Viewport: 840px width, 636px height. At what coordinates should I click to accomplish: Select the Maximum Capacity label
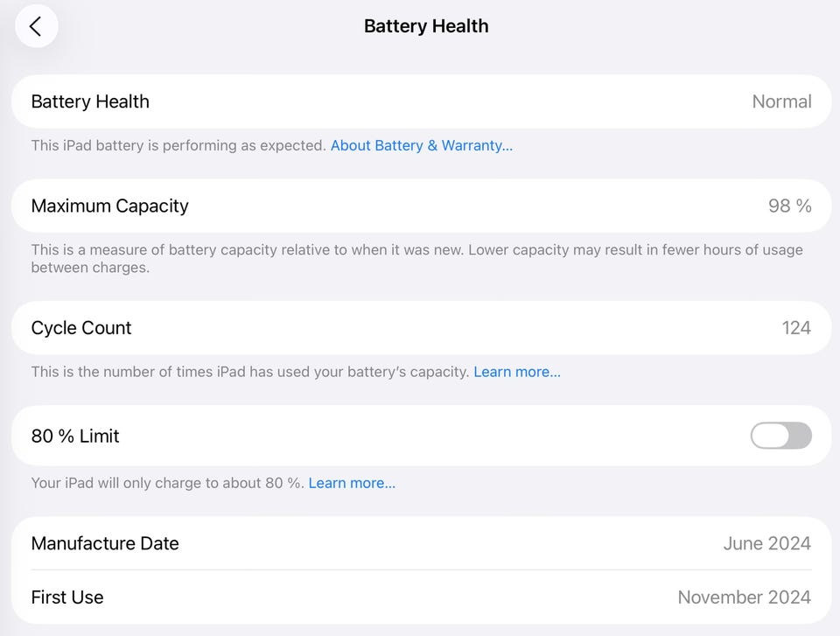pyautogui.click(x=109, y=206)
